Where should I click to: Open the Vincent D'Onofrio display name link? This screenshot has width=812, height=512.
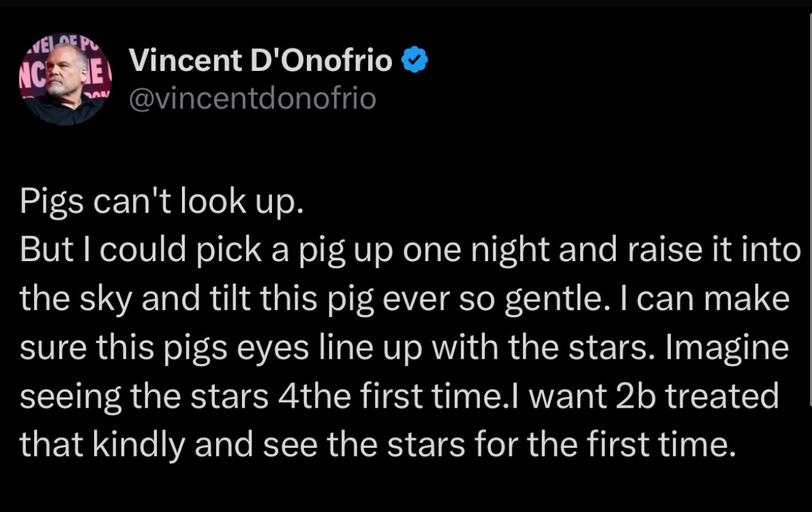tap(260, 60)
